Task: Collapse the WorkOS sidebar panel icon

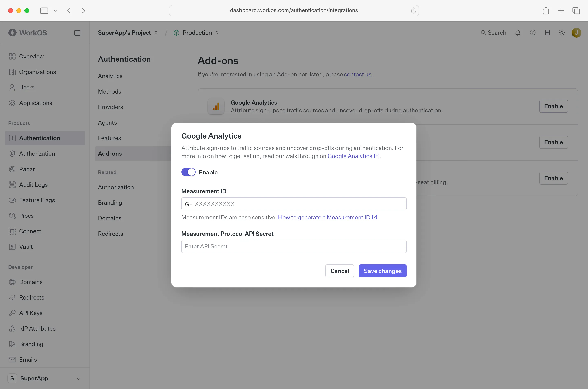Action: pyautogui.click(x=77, y=33)
